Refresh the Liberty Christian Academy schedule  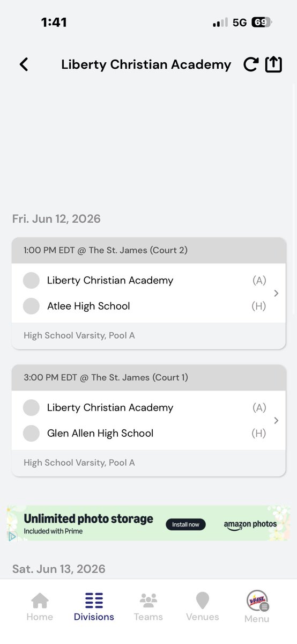tap(250, 64)
